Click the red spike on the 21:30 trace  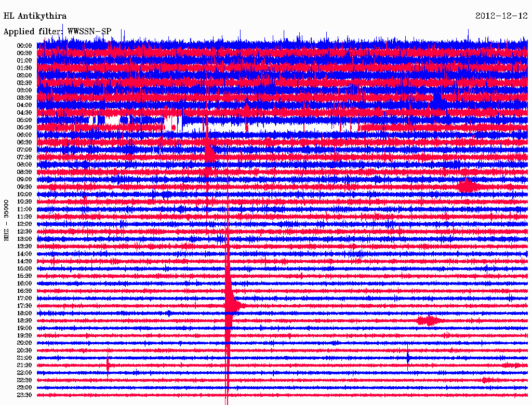108,365
